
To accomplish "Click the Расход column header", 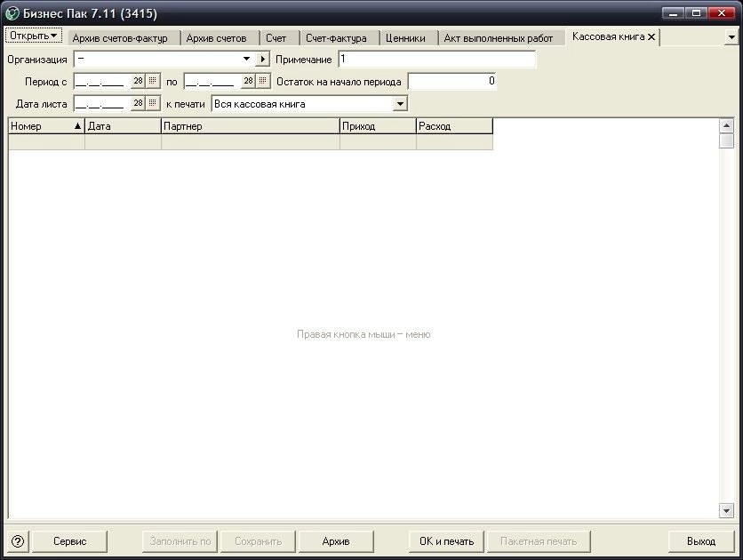I will click(x=455, y=126).
